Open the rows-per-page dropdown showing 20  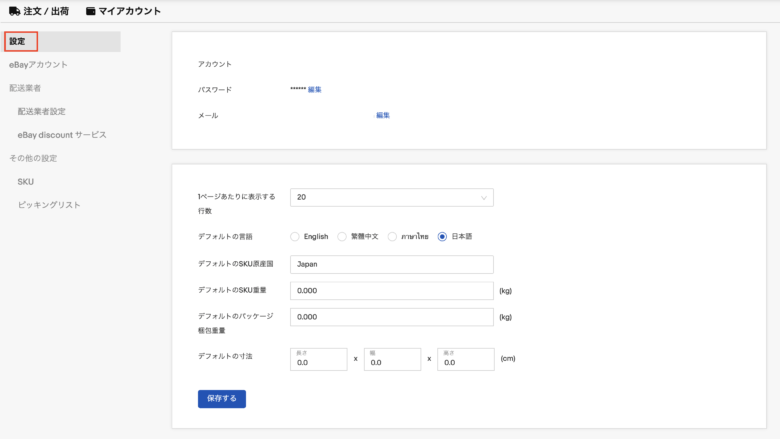(391, 197)
